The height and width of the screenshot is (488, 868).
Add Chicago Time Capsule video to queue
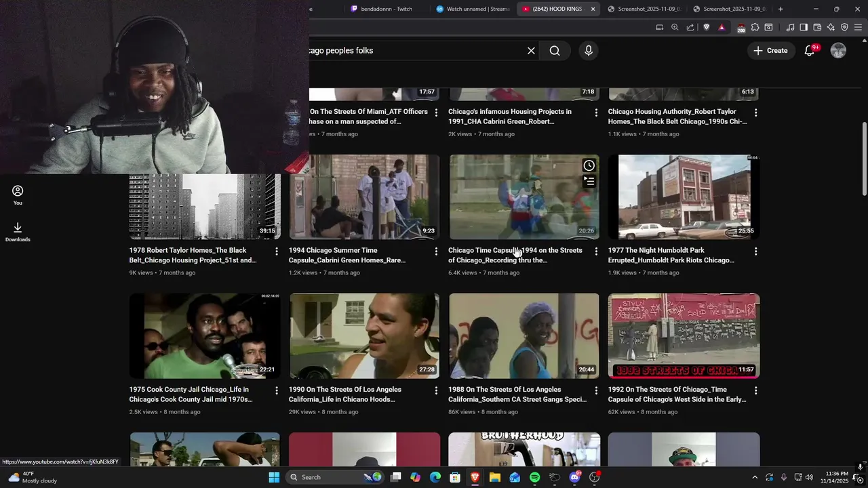pyautogui.click(x=589, y=182)
